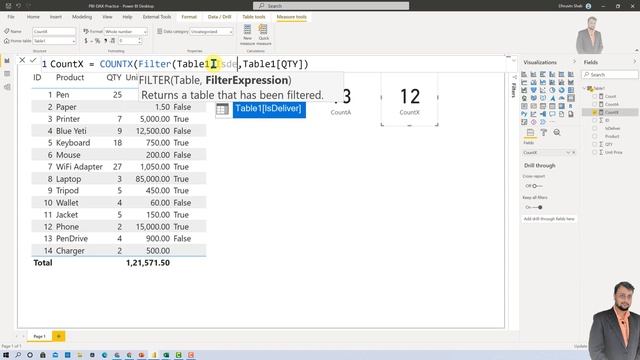Collapse the Fields pane chevron
Image resolution: width=640 pixels, height=360 pixels.
coord(635,62)
